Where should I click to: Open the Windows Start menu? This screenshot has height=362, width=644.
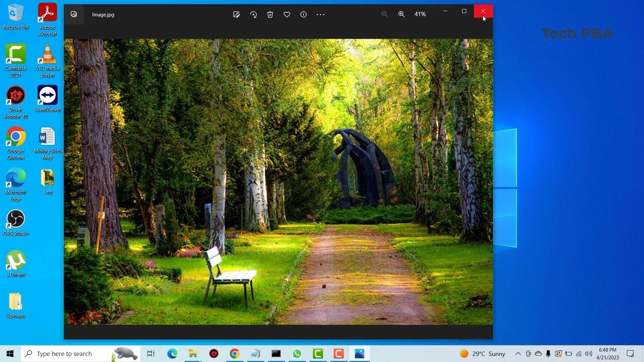click(x=10, y=354)
